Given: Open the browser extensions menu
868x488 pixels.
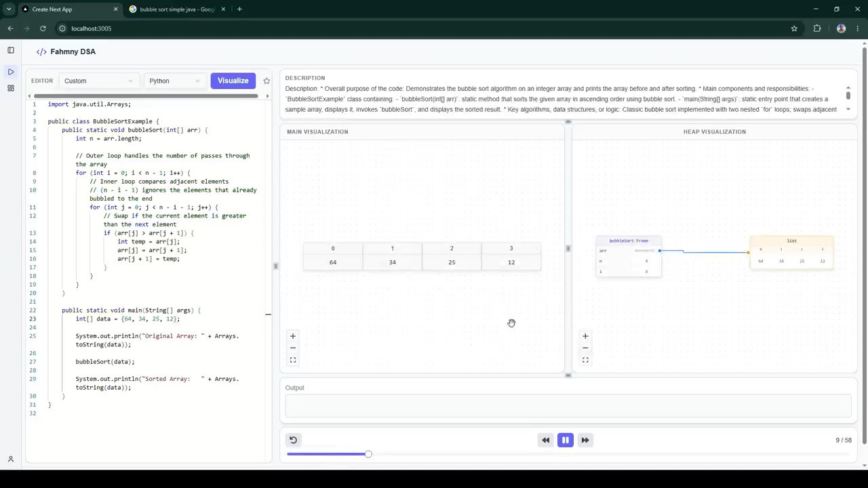Looking at the screenshot, I should (816, 28).
